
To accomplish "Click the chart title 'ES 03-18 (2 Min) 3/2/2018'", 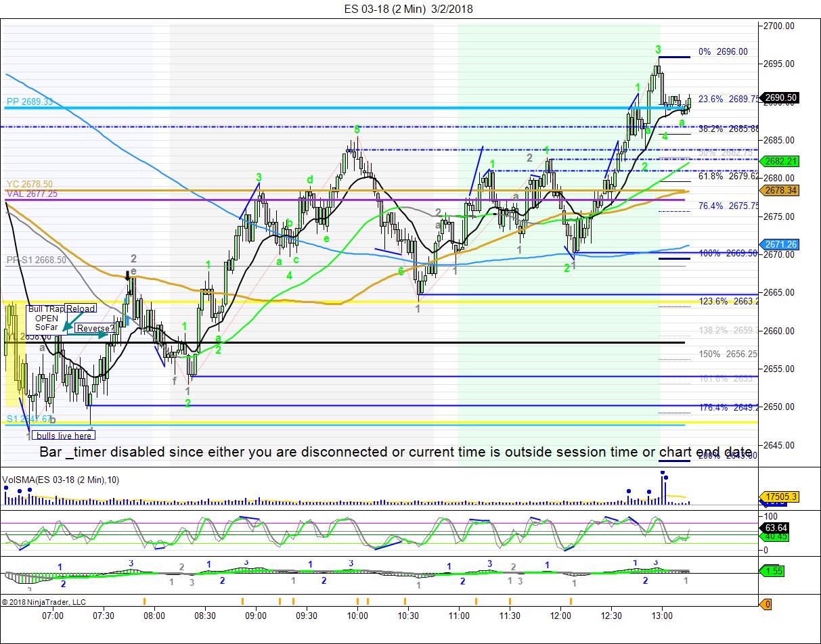I will click(x=408, y=9).
